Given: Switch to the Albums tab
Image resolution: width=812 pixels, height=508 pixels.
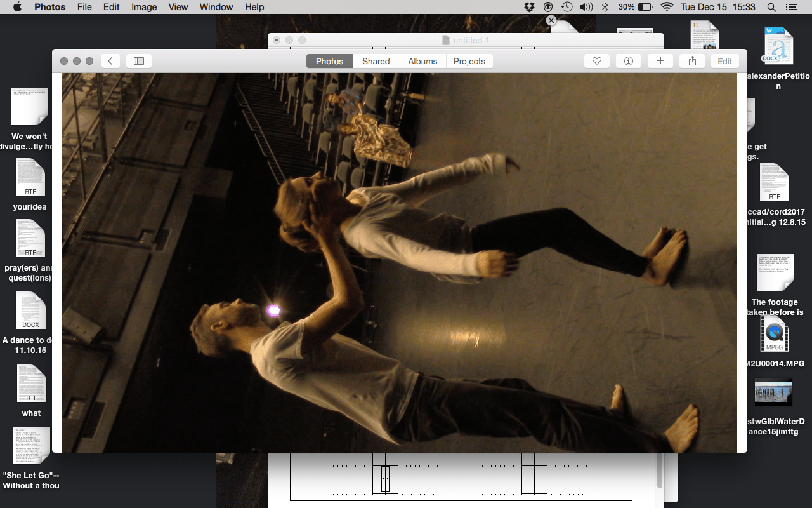Looking at the screenshot, I should (x=422, y=60).
